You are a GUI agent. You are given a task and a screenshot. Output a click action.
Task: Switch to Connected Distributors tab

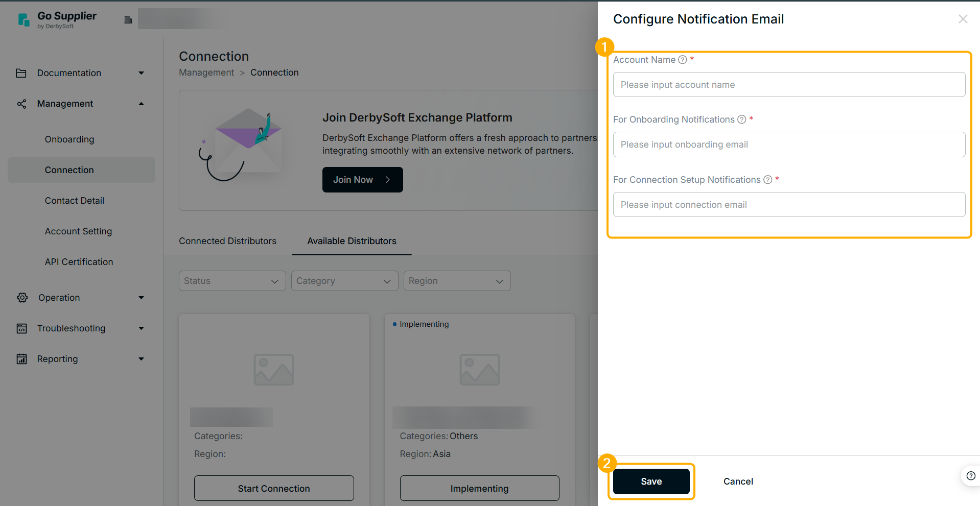tap(227, 241)
